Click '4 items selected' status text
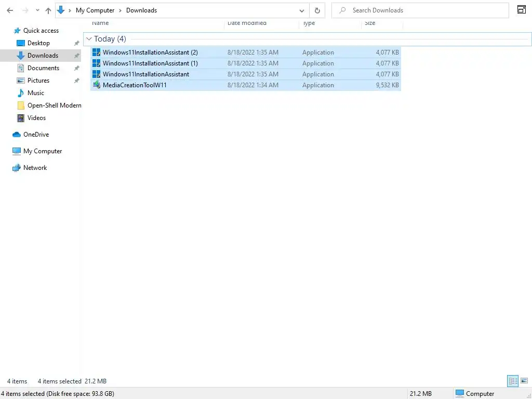Viewport: 532px width, 399px height. (59, 381)
